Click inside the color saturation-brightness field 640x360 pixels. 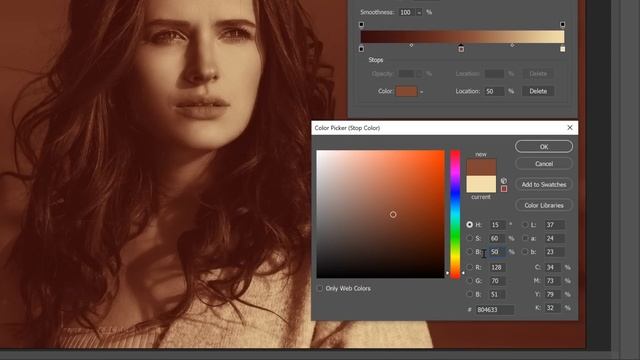click(x=380, y=214)
